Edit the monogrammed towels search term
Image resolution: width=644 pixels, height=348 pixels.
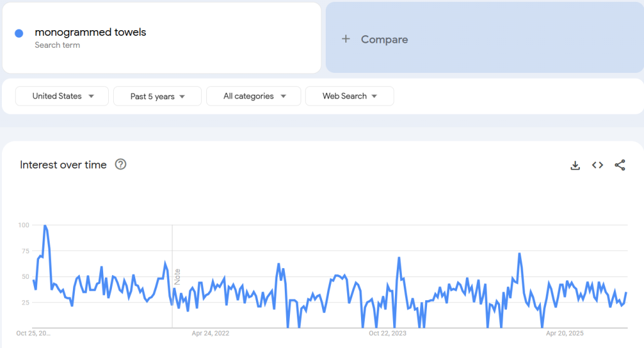91,32
